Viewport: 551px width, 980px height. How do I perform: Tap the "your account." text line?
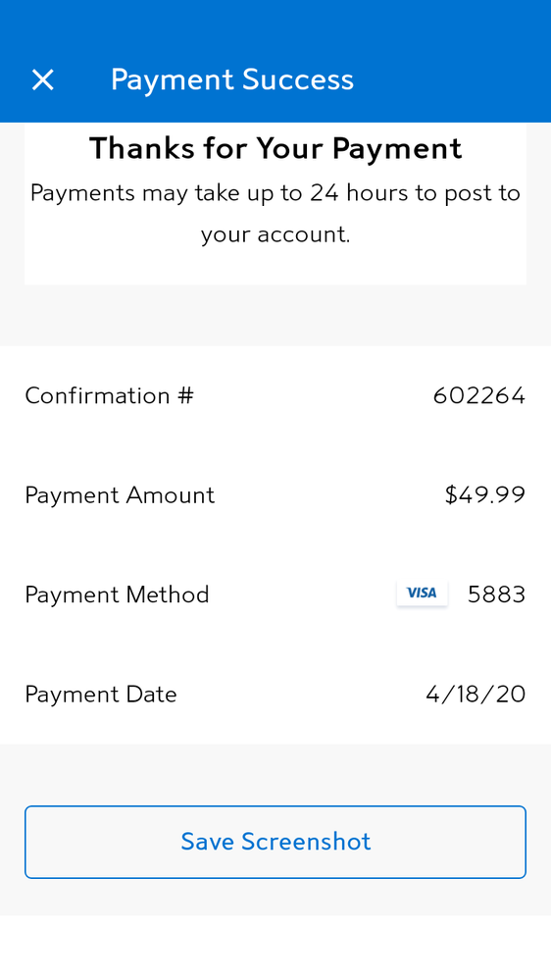[x=275, y=235]
